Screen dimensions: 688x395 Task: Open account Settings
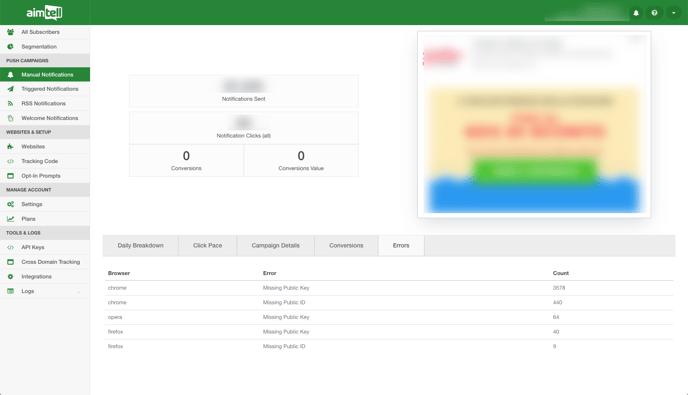[x=45, y=204]
